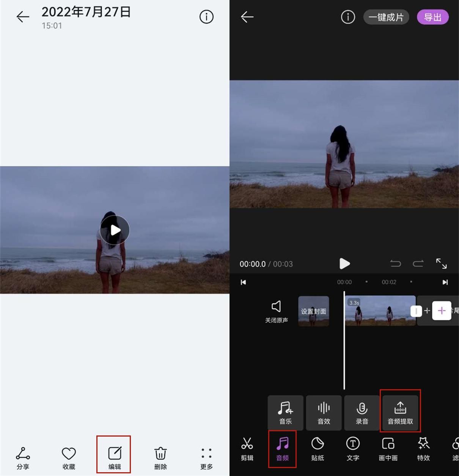Add a new clip with the plus button
The height and width of the screenshot is (476, 459).
pyautogui.click(x=442, y=311)
